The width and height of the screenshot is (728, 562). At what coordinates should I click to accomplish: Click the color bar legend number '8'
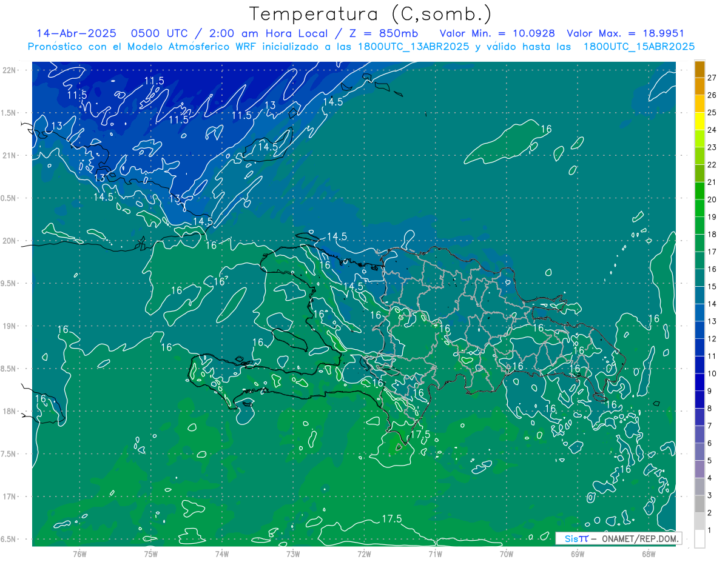[710, 409]
